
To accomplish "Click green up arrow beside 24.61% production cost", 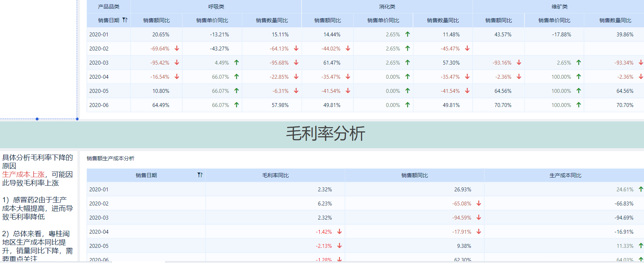I will coord(640,189).
